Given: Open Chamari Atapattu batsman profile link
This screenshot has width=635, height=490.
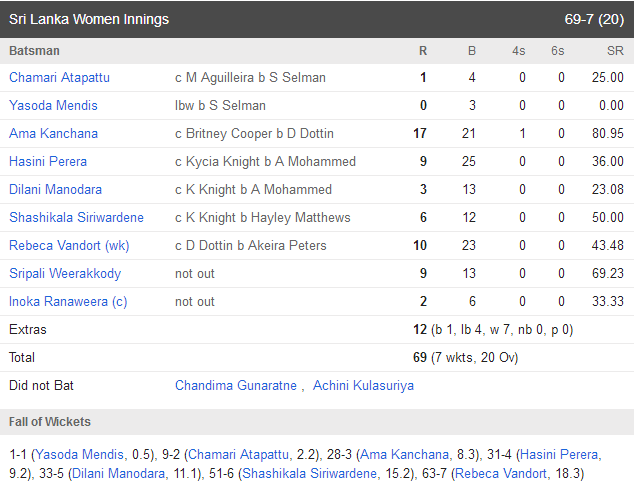Looking at the screenshot, I should tap(59, 77).
